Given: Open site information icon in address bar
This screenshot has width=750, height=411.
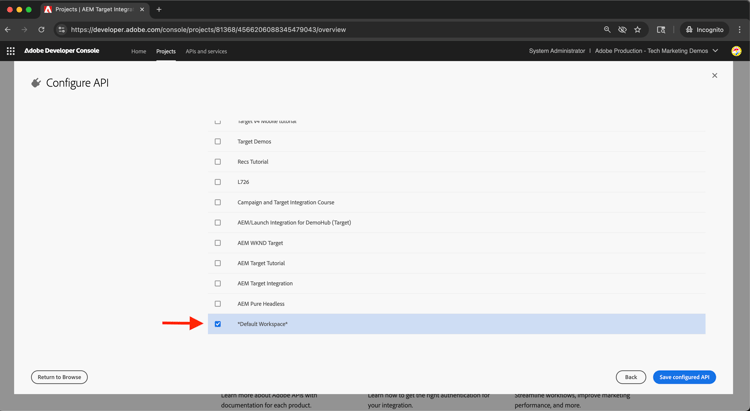Looking at the screenshot, I should tap(61, 30).
